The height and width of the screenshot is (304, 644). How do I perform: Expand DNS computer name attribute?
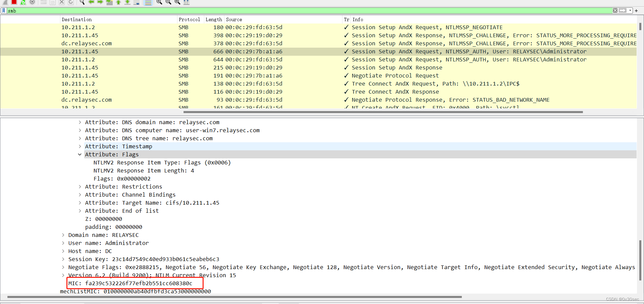80,131
